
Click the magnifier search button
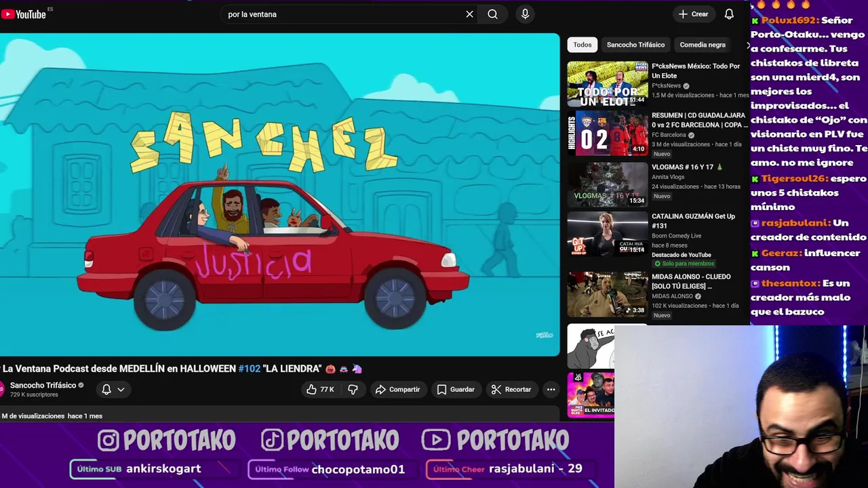pyautogui.click(x=493, y=14)
